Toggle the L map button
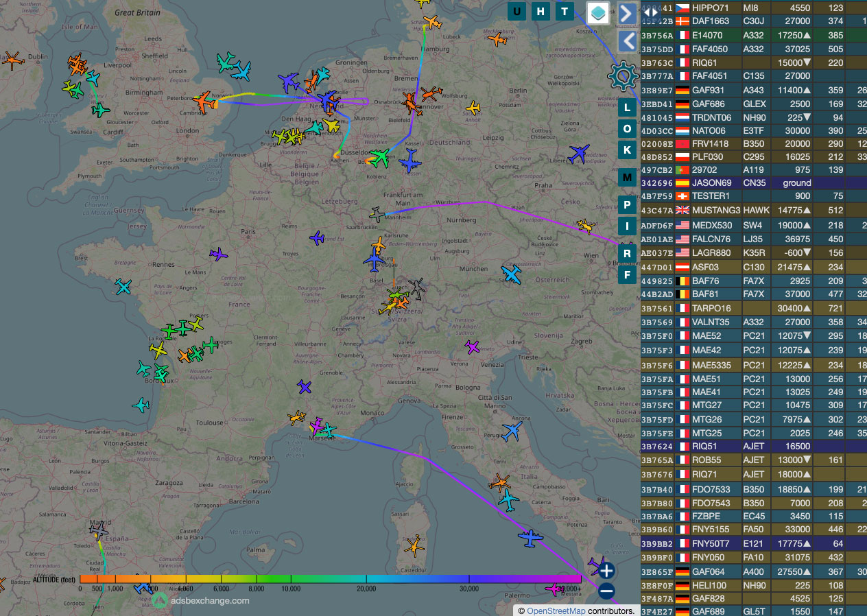Viewport: 867px width, 616px height. click(x=627, y=108)
